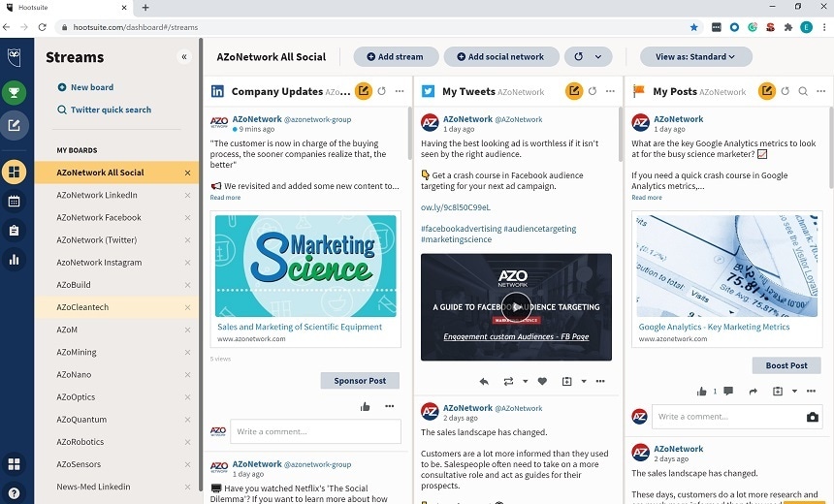
Task: Open the Analytics bar chart icon
Action: (14, 260)
